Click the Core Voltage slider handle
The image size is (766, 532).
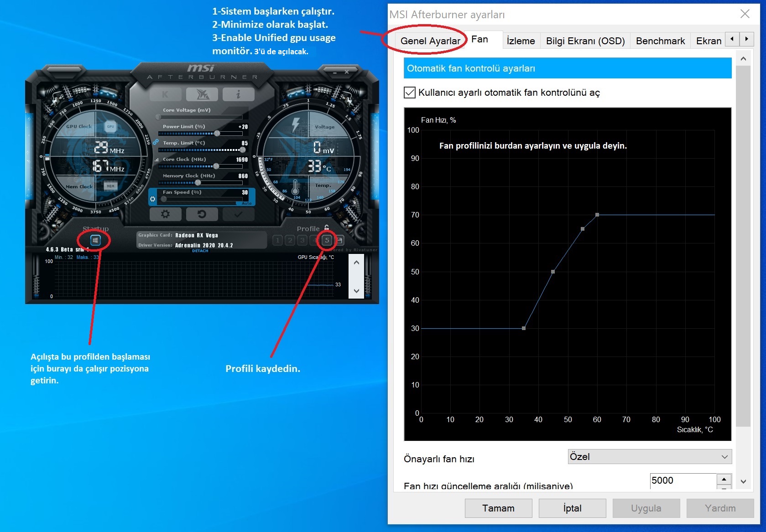click(158, 117)
